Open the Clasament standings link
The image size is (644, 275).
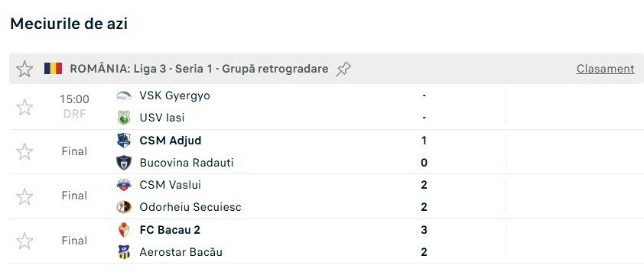(x=605, y=69)
